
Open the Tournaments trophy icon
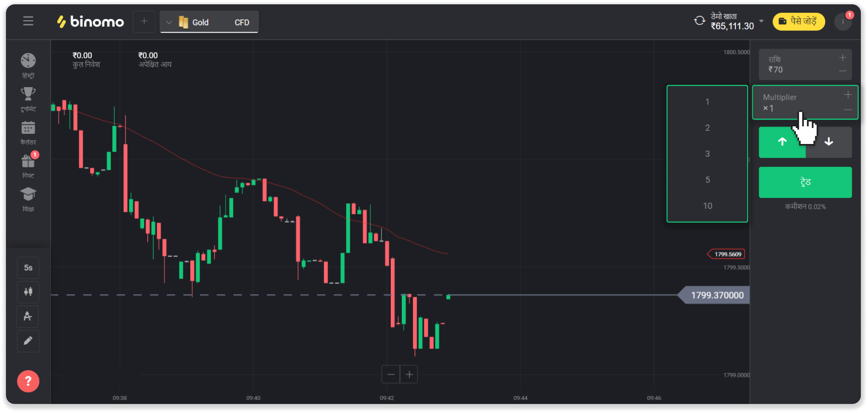tap(28, 94)
